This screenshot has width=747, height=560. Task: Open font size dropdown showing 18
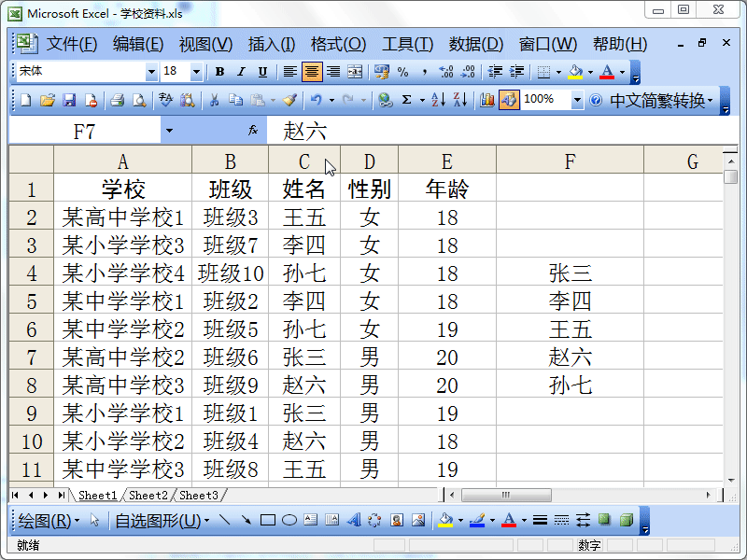[196, 72]
